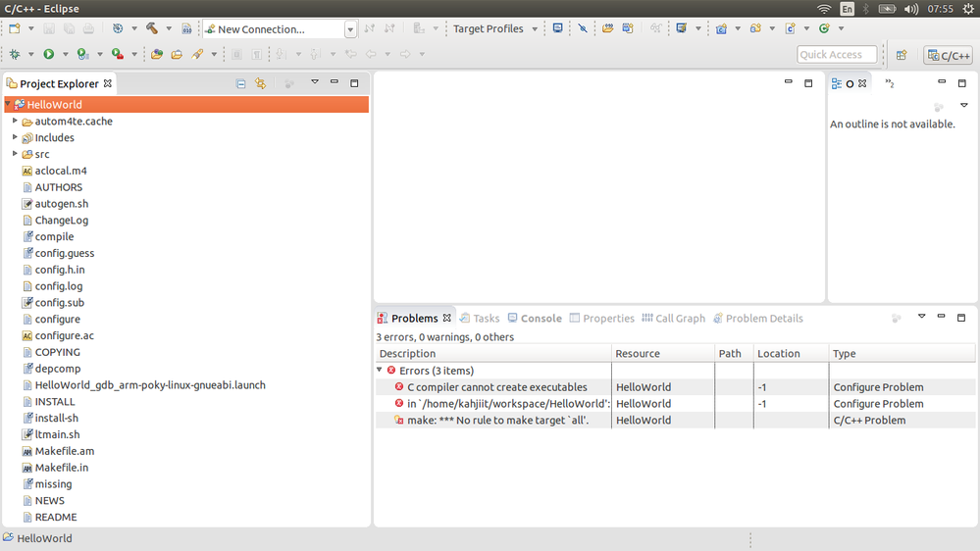The height and width of the screenshot is (551, 980).
Task: Collapse the HelloWorld project node
Action: point(8,104)
